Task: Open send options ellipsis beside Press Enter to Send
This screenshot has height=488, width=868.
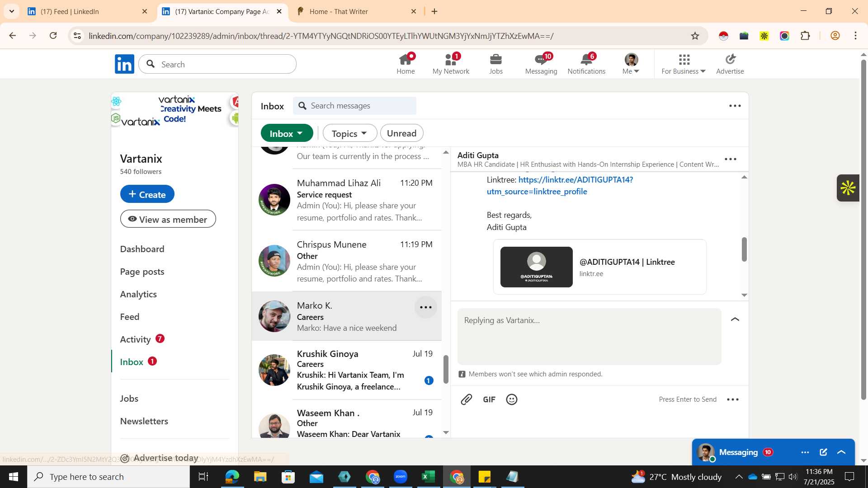Action: click(x=733, y=399)
